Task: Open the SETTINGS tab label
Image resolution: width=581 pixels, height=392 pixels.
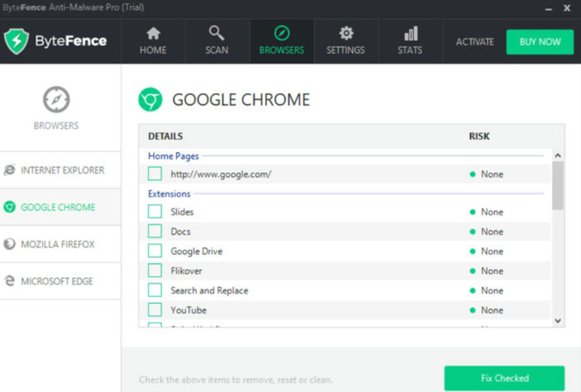Action: click(x=345, y=50)
